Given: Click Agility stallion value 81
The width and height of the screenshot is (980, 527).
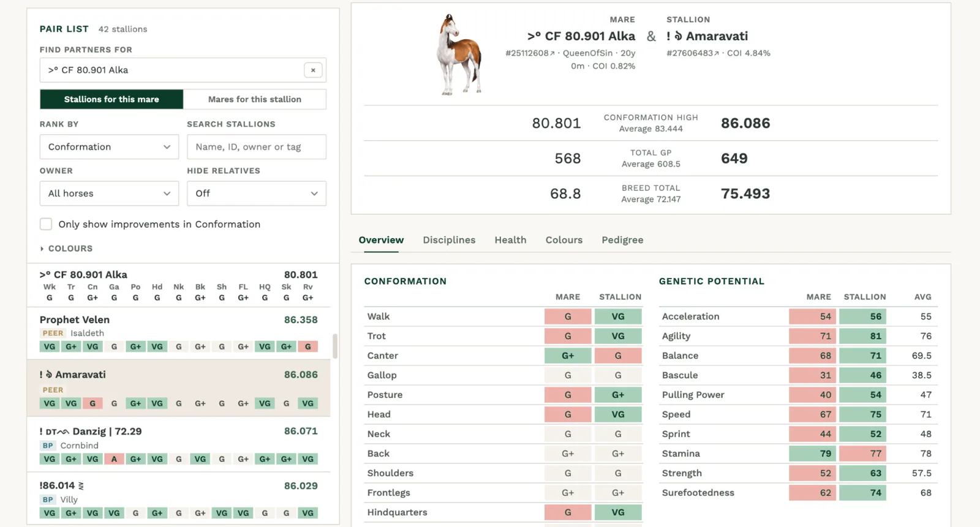Looking at the screenshot, I should 862,336.
